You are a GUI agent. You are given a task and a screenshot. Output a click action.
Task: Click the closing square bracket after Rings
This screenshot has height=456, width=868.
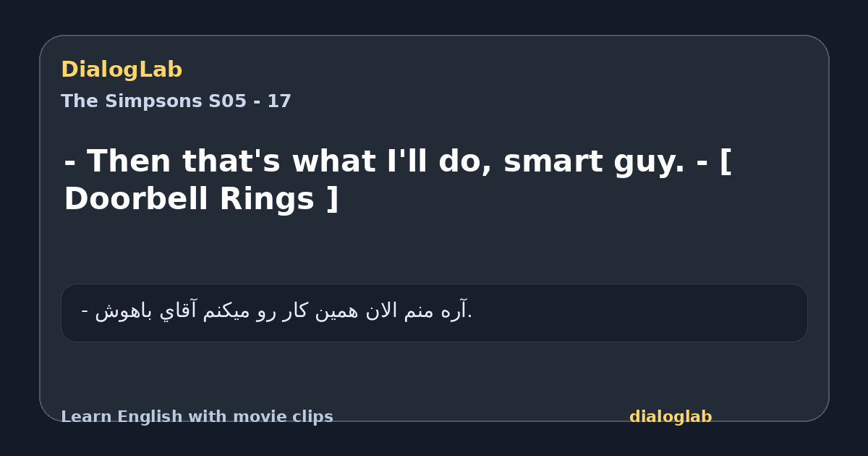coord(332,200)
